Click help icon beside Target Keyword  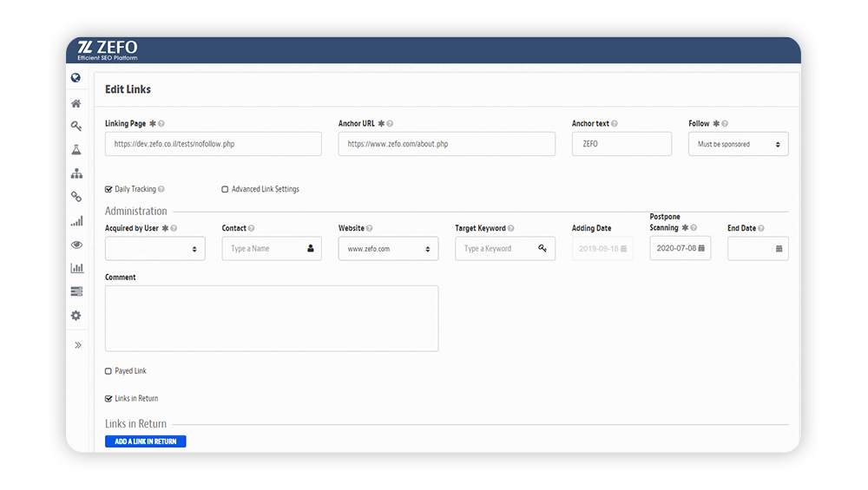511,228
